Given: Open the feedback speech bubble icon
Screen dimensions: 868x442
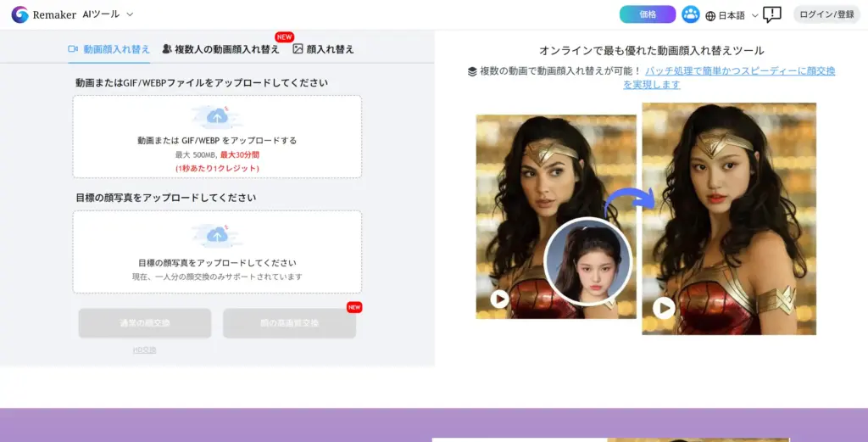Looking at the screenshot, I should click(x=771, y=14).
